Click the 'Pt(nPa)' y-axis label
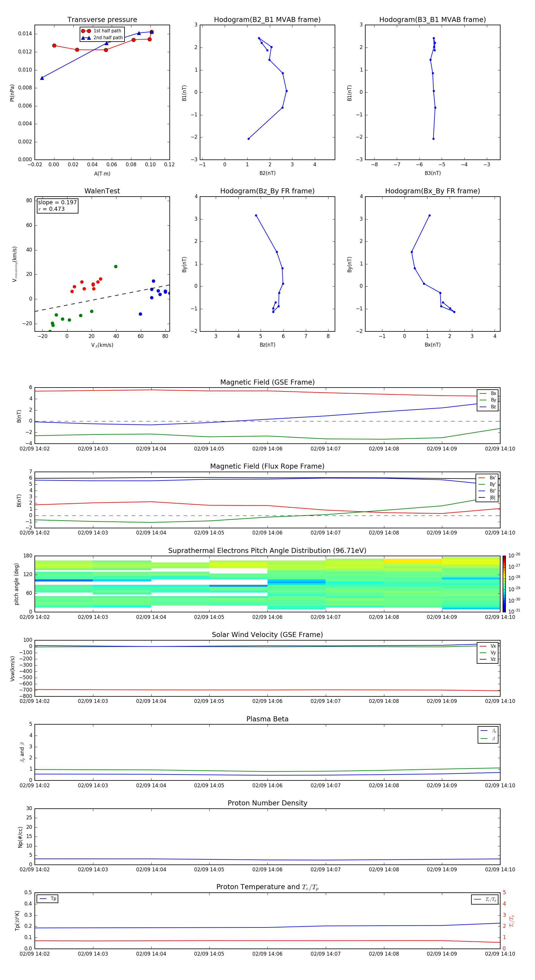This screenshot has width=535, height=980. click(x=12, y=92)
